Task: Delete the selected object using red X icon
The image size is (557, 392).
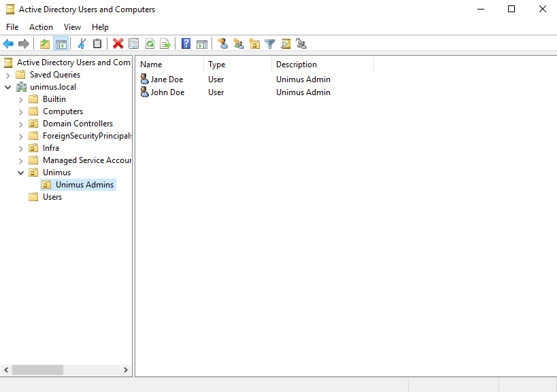Action: pos(118,43)
